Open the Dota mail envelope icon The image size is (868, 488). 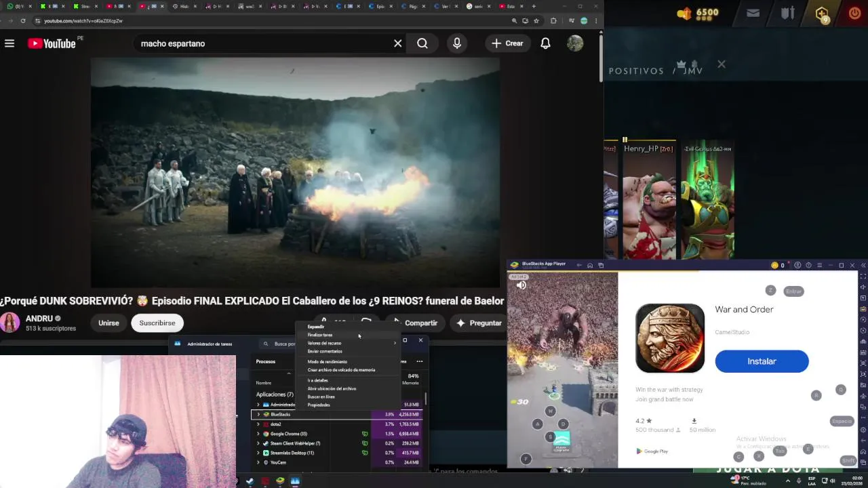753,13
